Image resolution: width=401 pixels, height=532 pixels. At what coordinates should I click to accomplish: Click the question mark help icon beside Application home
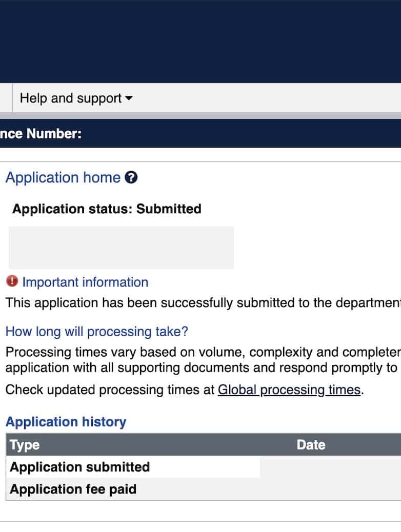(131, 178)
